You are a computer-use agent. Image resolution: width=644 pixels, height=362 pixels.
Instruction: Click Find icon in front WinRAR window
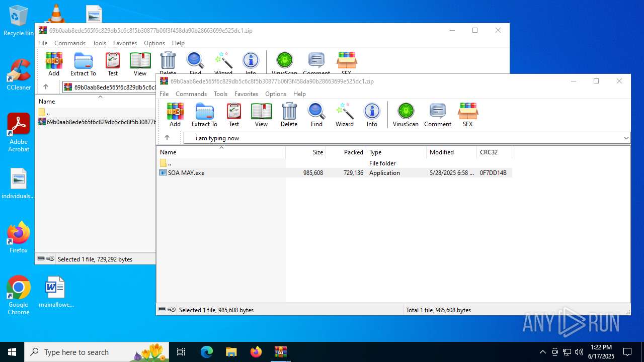316,115
